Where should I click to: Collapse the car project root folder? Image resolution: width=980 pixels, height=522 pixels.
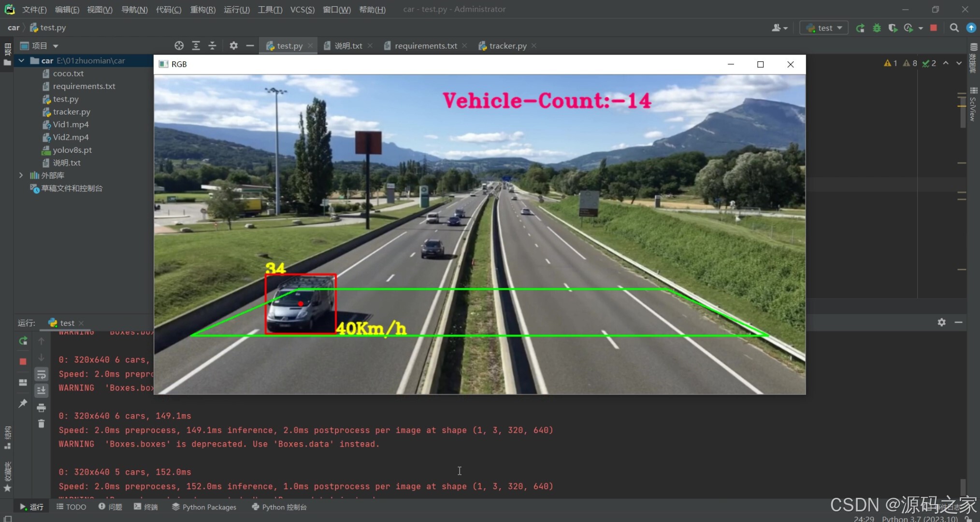click(x=21, y=60)
